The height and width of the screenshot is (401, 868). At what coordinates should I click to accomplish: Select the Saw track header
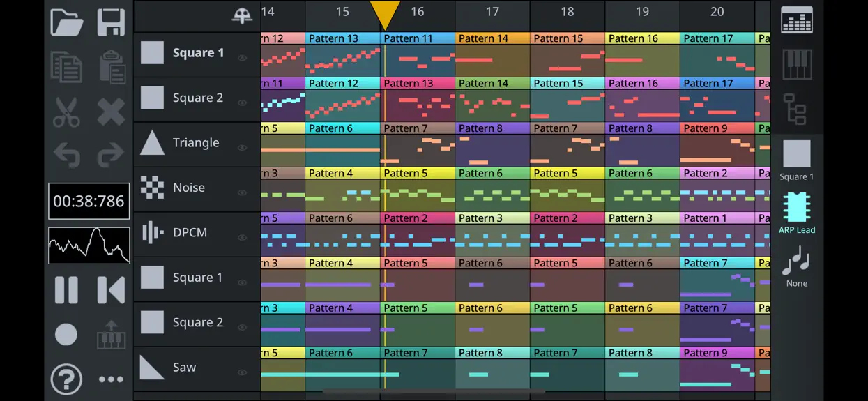click(197, 368)
